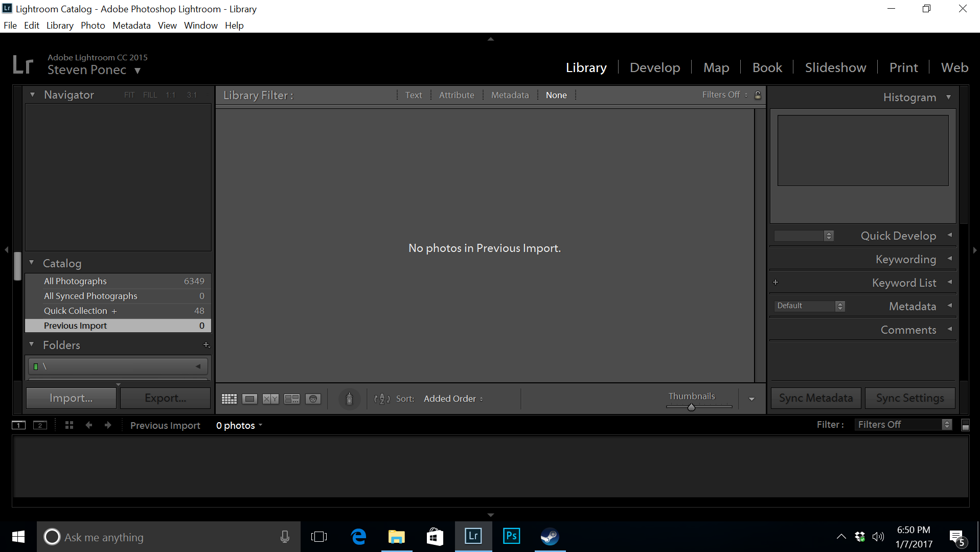Switch to Develop module
980x552 pixels.
pyautogui.click(x=655, y=67)
